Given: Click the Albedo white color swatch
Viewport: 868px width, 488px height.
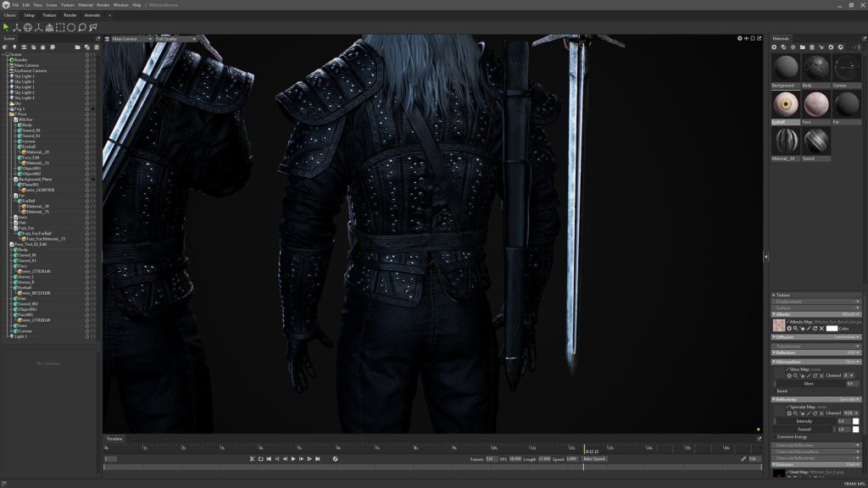Looking at the screenshot, I should 832,329.
